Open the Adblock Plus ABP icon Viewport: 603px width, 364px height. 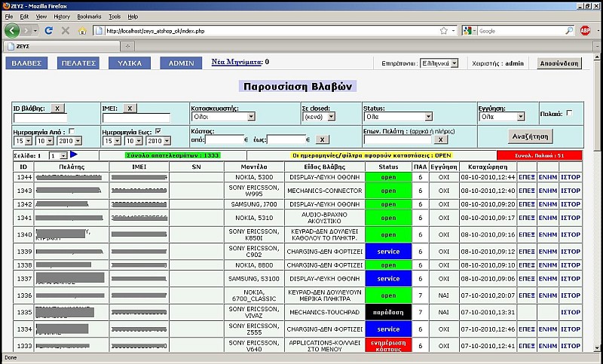tap(585, 31)
